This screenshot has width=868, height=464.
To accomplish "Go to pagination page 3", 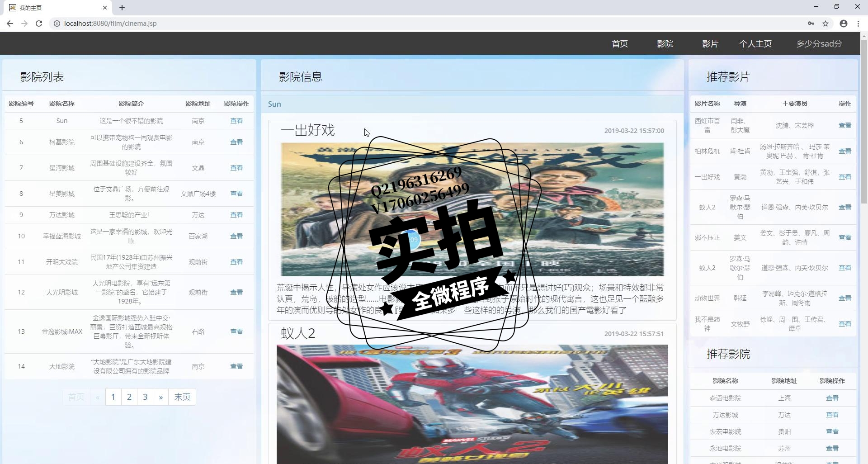I will 145,397.
